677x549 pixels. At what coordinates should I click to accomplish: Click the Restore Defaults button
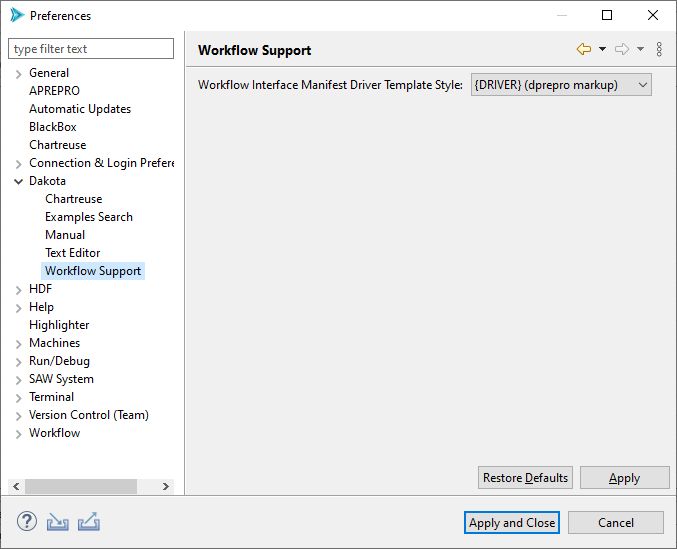525,478
